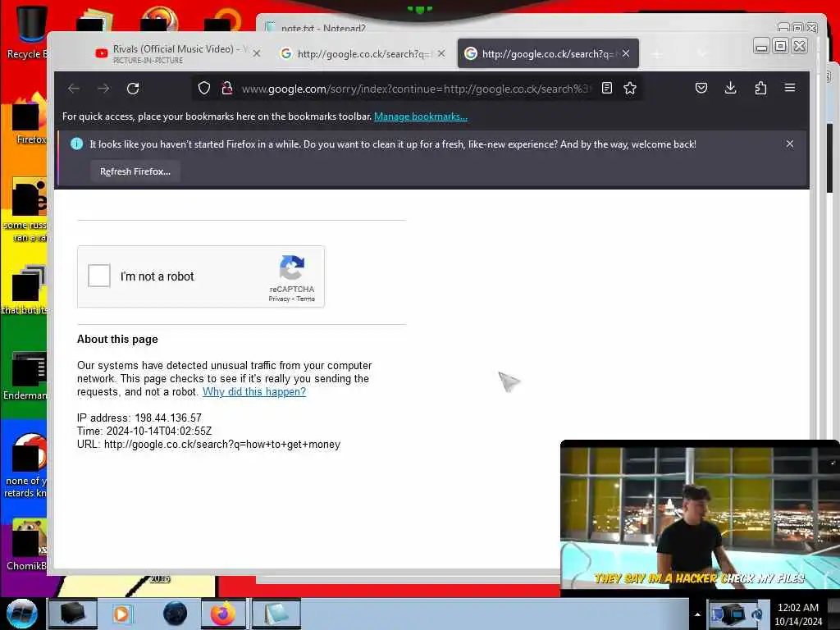Click the About this page heading
This screenshot has width=840, height=630.
tap(117, 339)
